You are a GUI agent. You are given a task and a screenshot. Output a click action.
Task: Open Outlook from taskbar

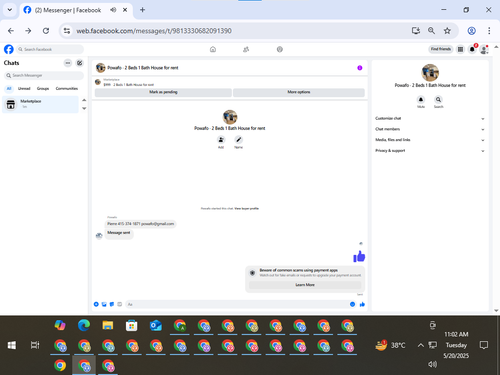click(156, 325)
